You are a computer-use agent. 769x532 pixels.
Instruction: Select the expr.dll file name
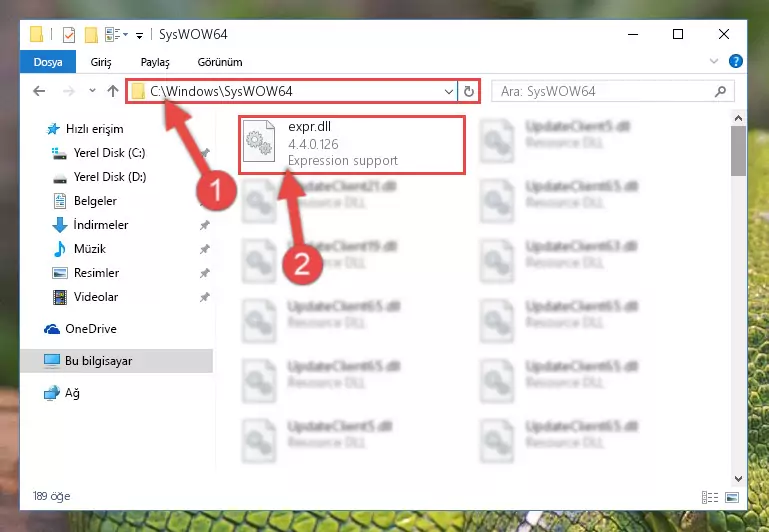(x=309, y=127)
